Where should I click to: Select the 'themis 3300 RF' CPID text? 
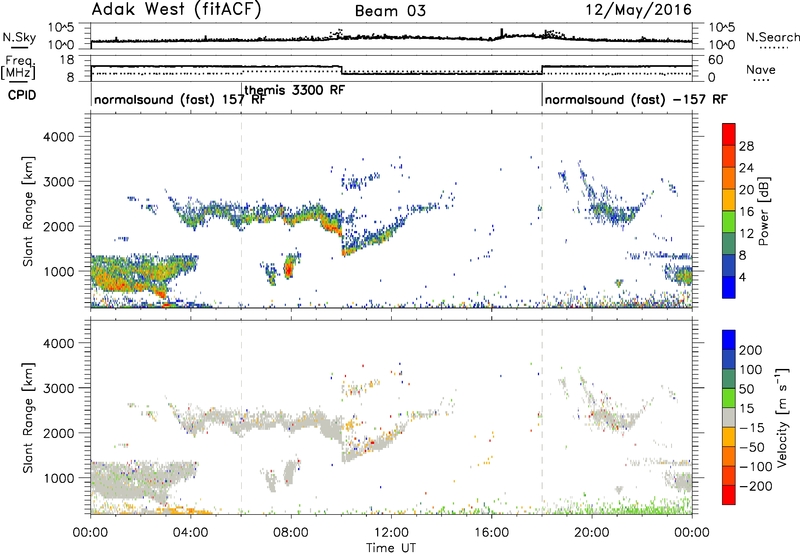tap(294, 90)
